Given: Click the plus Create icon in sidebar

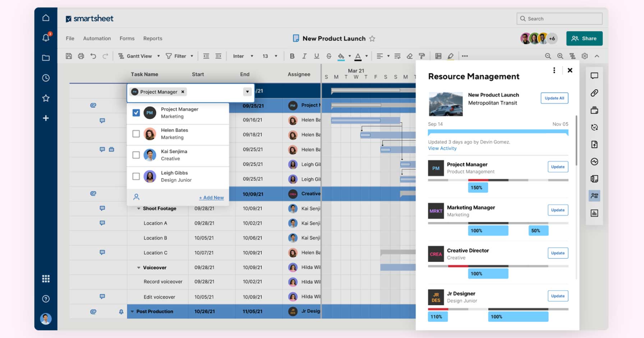Looking at the screenshot, I should click(x=46, y=118).
